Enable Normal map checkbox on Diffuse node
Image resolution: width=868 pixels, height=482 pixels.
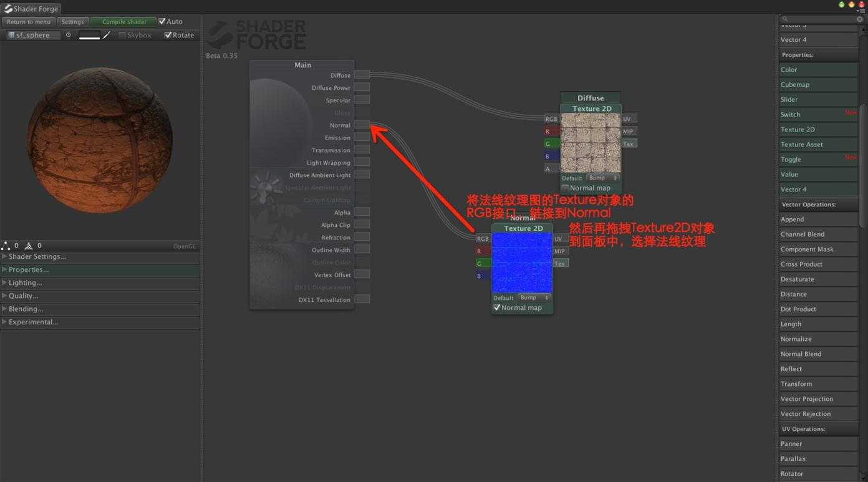coord(565,188)
